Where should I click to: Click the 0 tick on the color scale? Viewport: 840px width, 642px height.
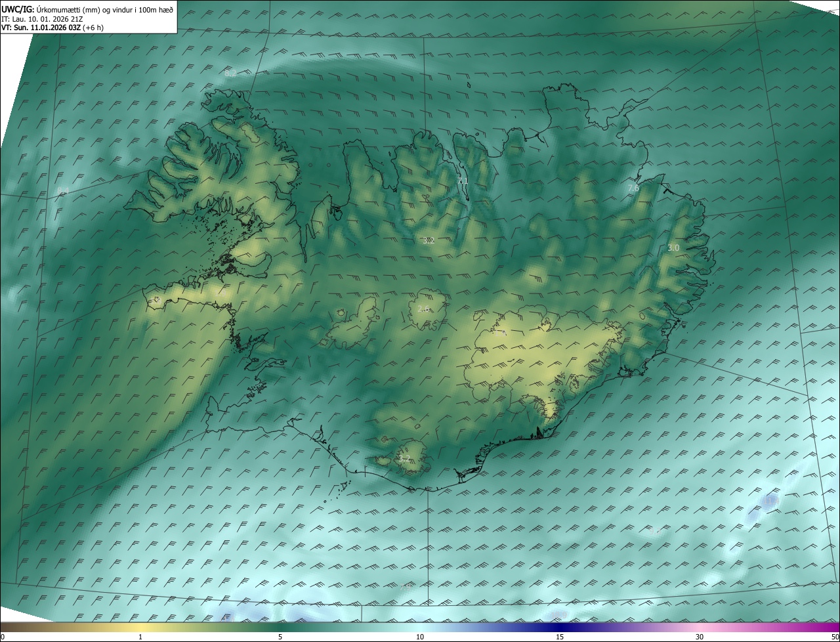tap(3, 637)
